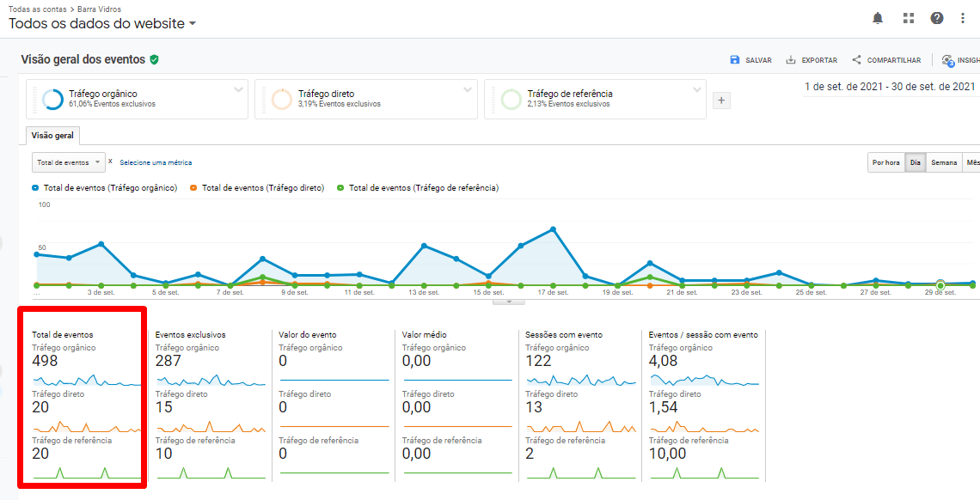Click the Exportar download icon

(791, 60)
